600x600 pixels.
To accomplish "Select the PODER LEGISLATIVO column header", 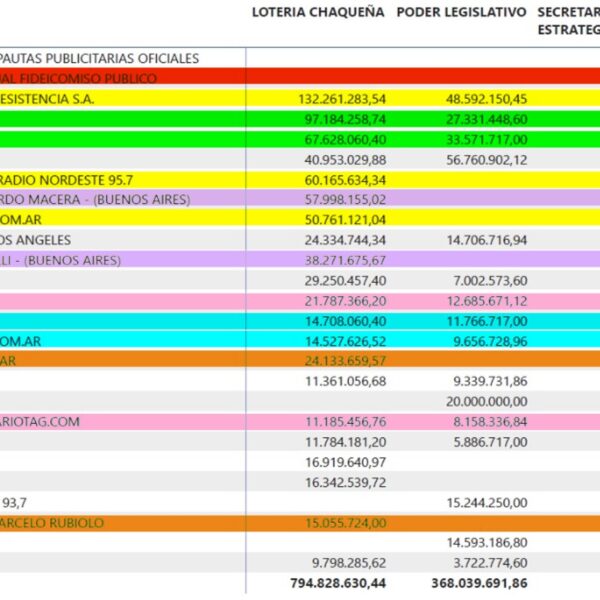I will coord(461,12).
